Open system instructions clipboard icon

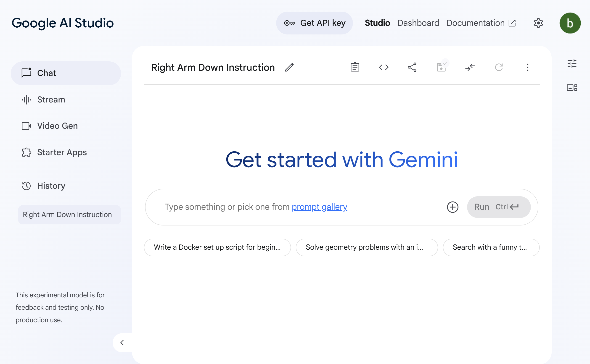tap(355, 67)
